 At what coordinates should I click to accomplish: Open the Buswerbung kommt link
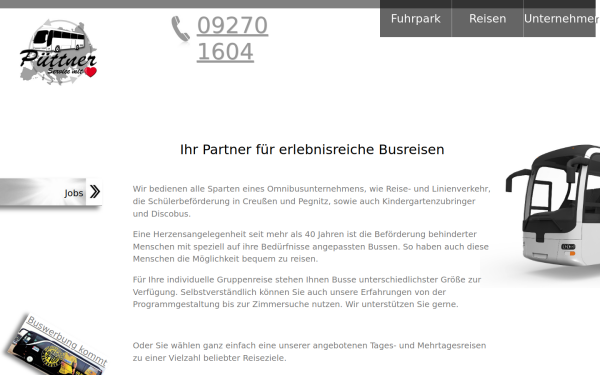pos(67,340)
